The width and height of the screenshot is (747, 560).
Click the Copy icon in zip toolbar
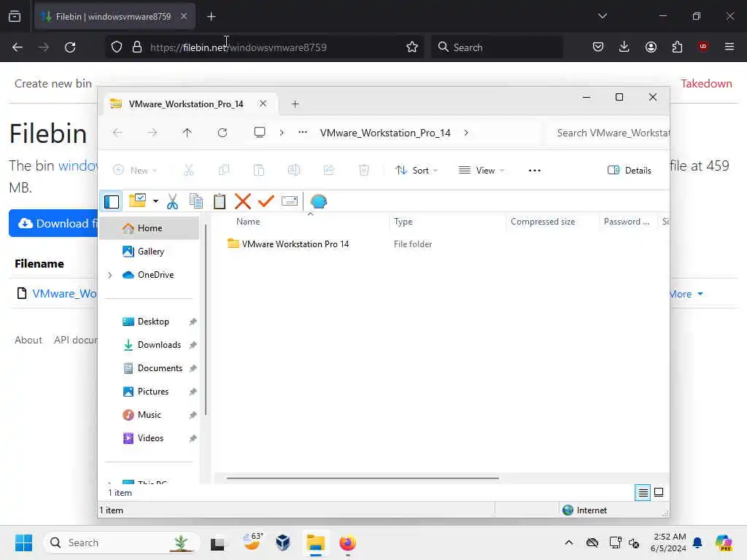[196, 201]
